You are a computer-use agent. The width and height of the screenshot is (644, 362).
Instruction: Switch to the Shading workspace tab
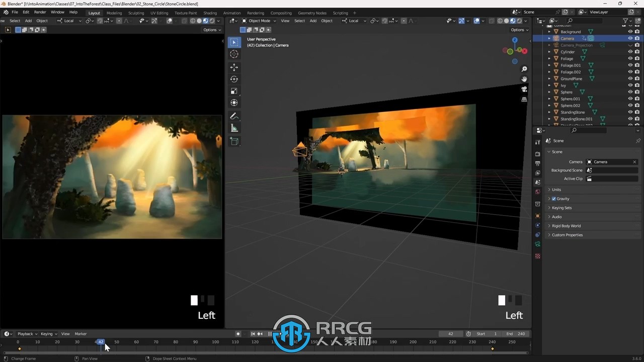click(210, 13)
